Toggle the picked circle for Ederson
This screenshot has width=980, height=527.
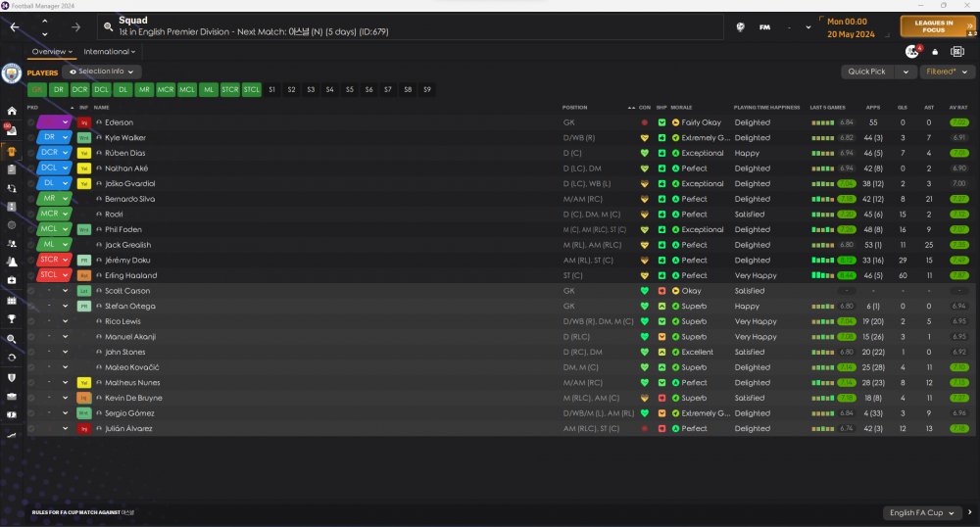tap(31, 123)
